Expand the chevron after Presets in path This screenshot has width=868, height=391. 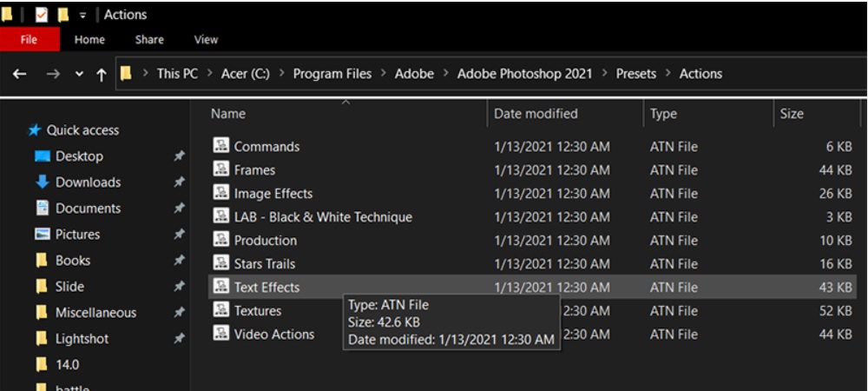click(667, 74)
